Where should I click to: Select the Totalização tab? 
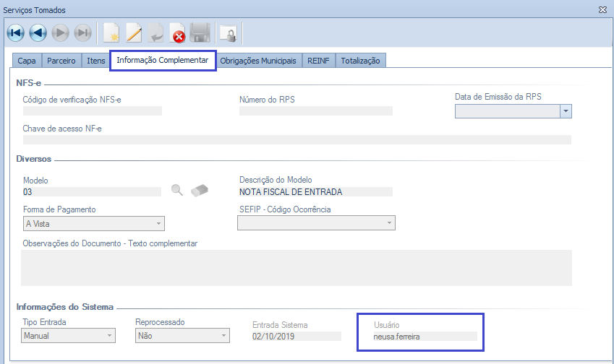[360, 61]
